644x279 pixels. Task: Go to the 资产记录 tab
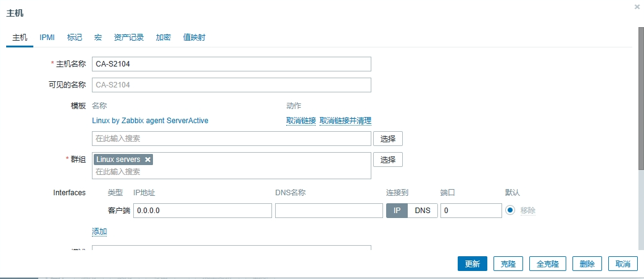point(129,38)
